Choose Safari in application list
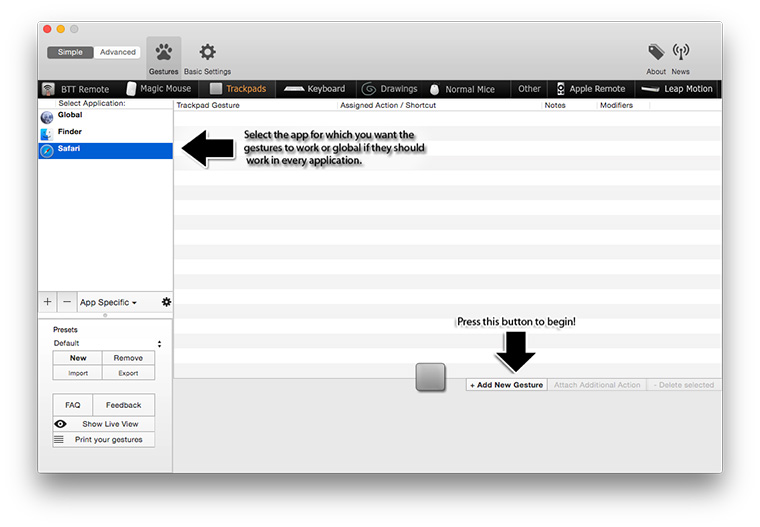760x527 pixels. click(105, 150)
